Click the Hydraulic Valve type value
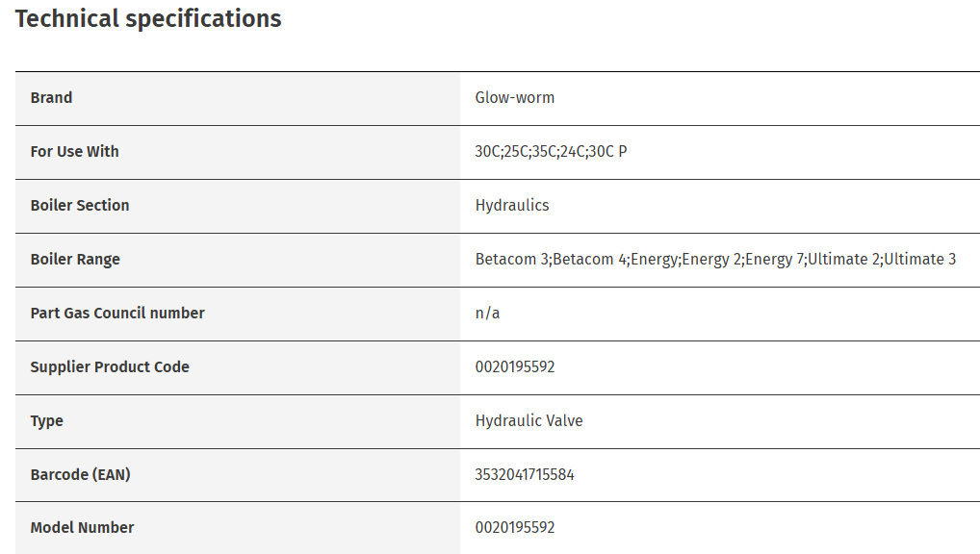Image resolution: width=980 pixels, height=554 pixels. tap(529, 421)
